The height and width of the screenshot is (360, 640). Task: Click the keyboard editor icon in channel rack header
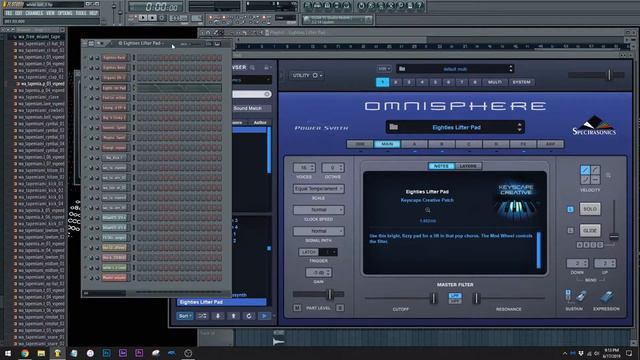coord(217,44)
